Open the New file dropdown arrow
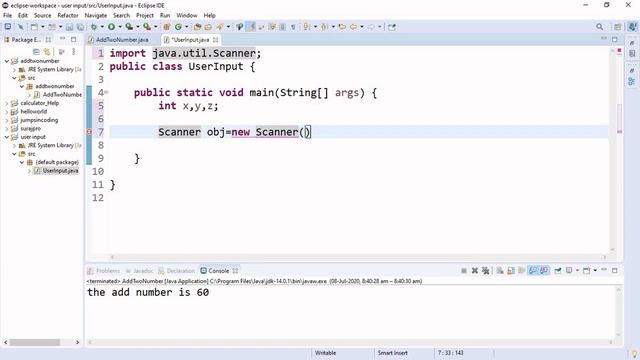 (x=42, y=27)
